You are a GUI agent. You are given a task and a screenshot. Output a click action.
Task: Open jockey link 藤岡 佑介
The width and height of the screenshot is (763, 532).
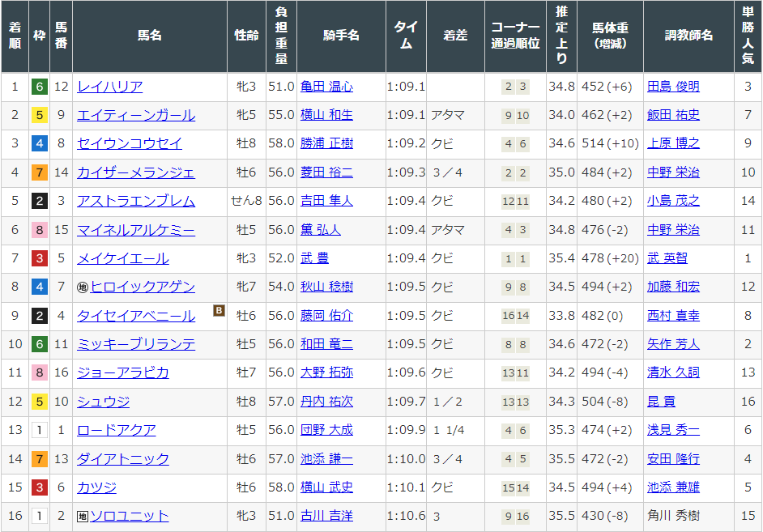(x=326, y=316)
